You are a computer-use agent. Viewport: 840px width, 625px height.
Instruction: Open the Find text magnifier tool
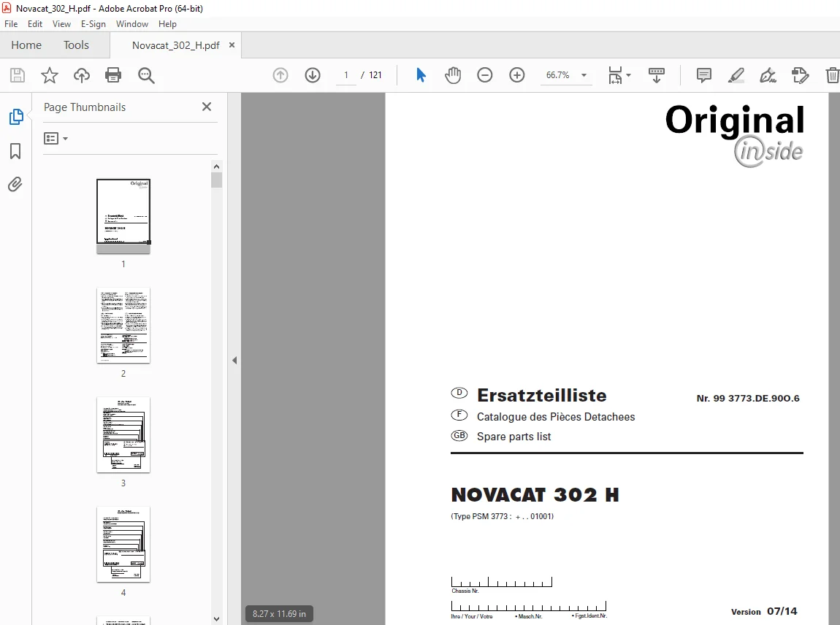(x=145, y=75)
